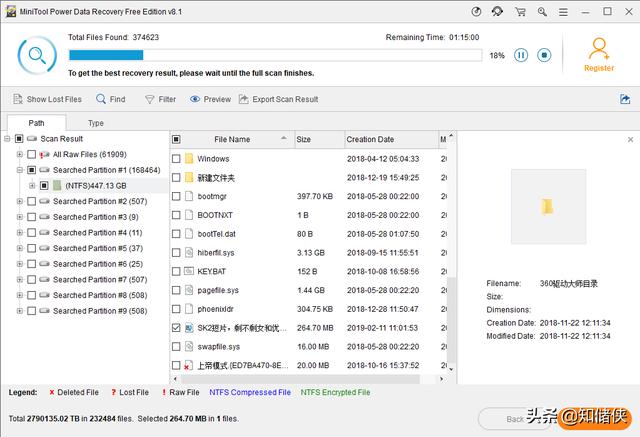Check the bootmgr file checkbox
The width and height of the screenshot is (640, 437).
pos(176,196)
